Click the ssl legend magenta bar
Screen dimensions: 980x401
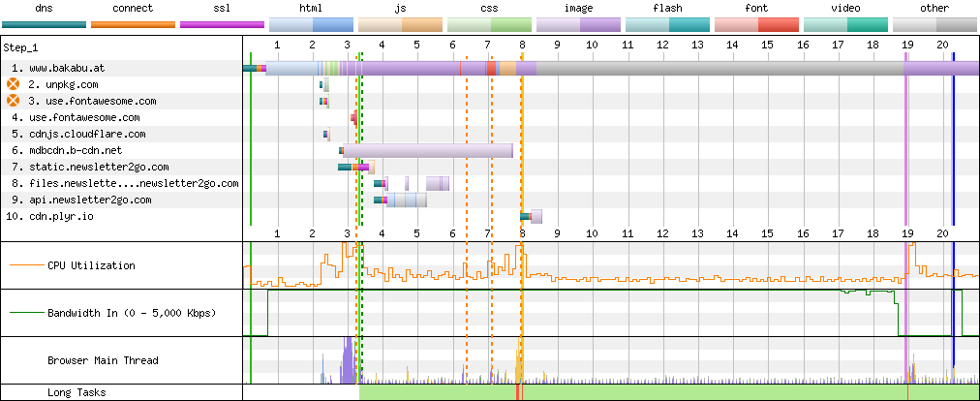point(222,24)
